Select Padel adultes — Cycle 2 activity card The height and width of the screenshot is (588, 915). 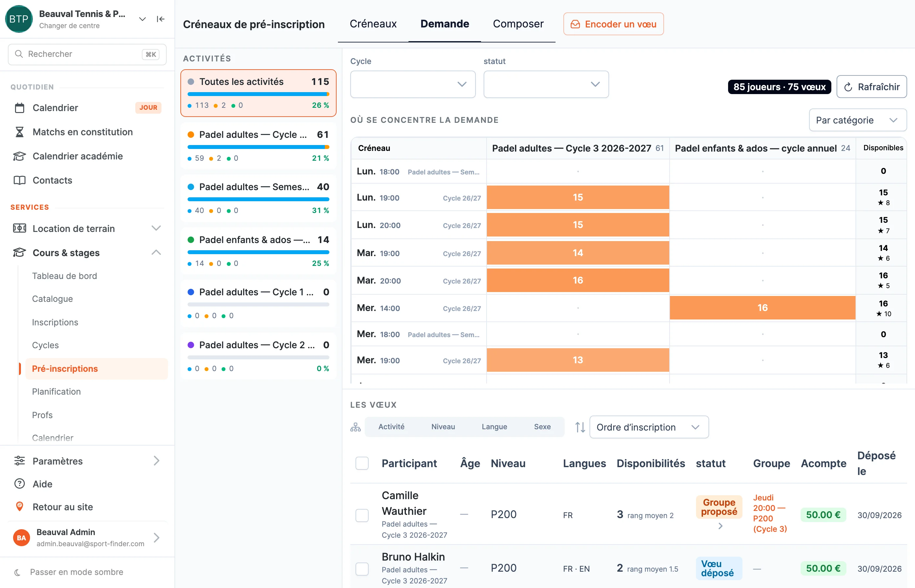(x=258, y=356)
